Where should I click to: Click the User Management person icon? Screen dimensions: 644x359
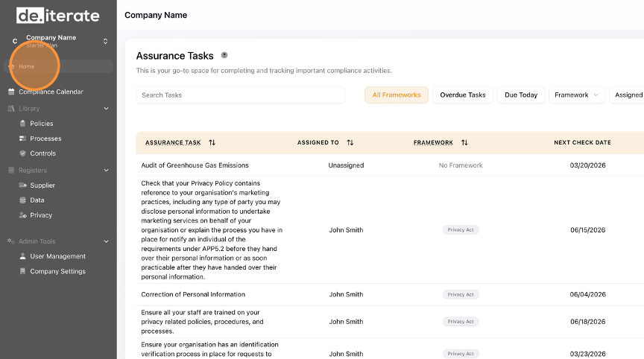22,256
